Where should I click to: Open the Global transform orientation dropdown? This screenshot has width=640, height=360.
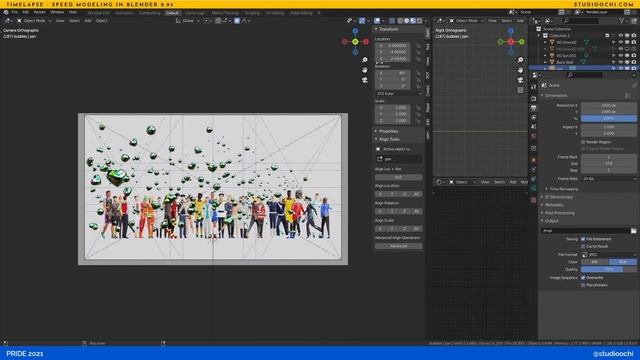(188, 21)
